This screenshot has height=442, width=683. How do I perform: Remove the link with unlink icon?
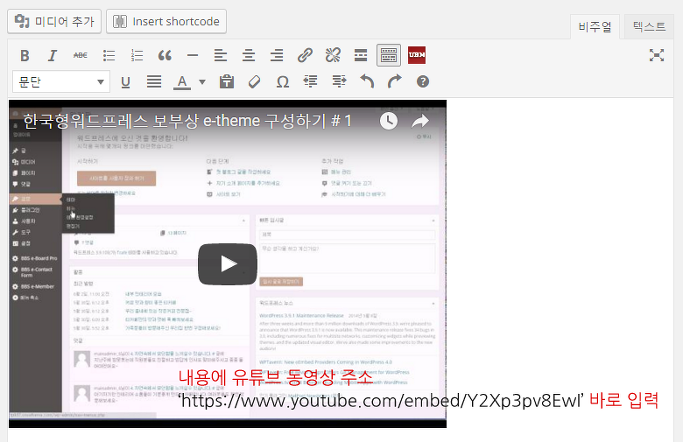(333, 55)
